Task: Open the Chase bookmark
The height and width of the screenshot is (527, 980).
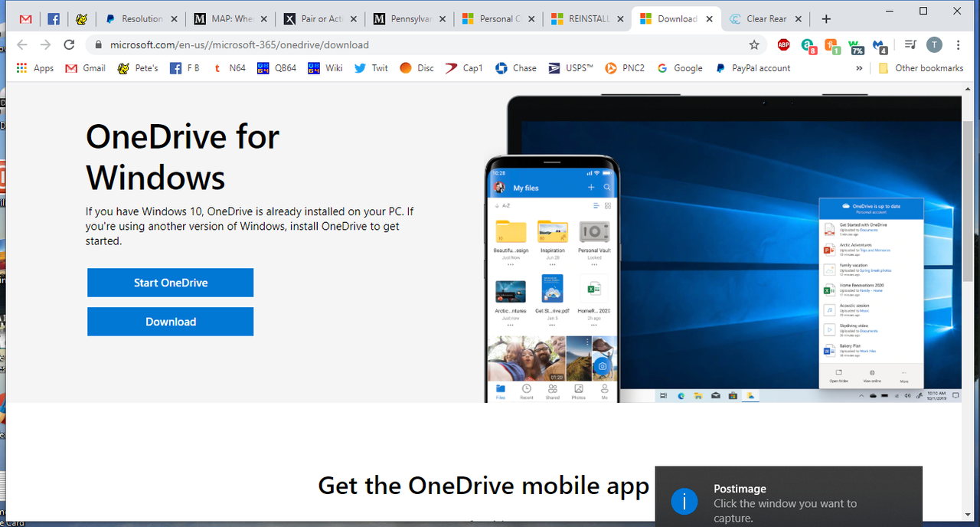Action: pos(516,68)
